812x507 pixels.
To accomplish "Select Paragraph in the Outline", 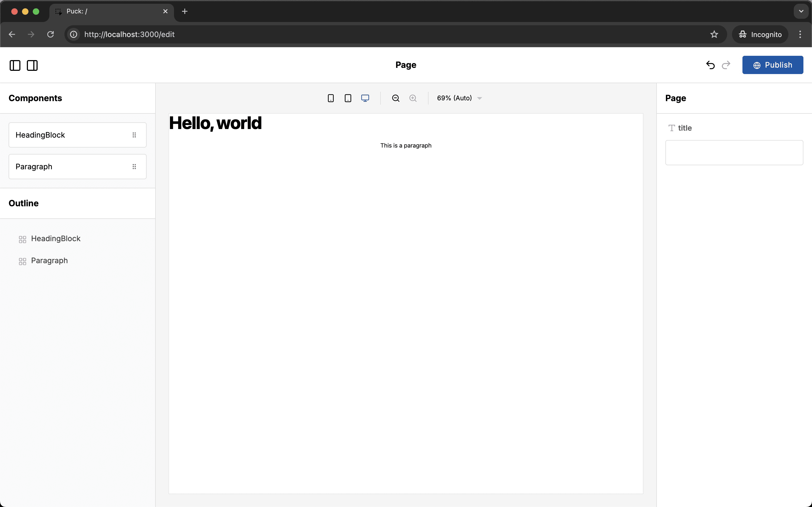I will [49, 260].
